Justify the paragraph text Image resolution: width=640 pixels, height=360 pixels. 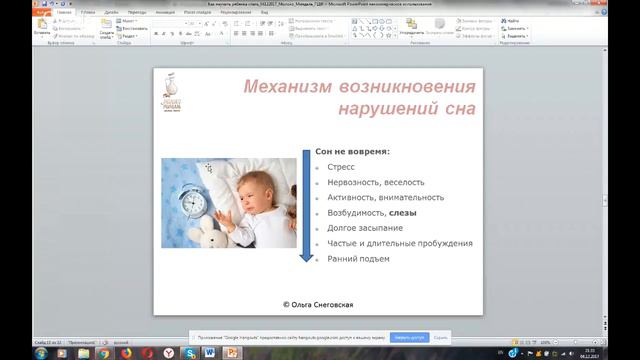point(260,33)
